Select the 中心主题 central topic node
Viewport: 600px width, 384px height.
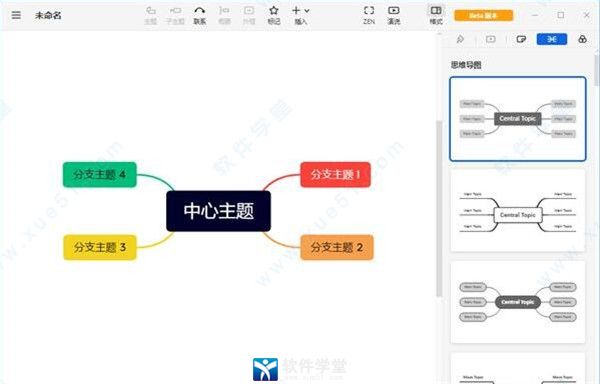coord(218,211)
